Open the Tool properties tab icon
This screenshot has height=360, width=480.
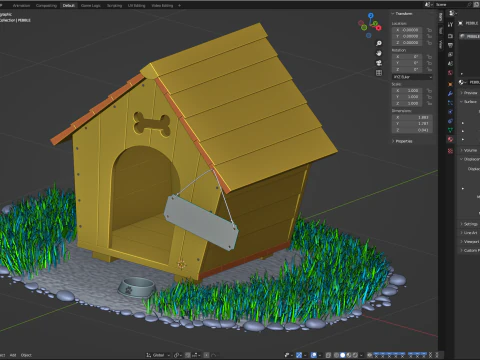click(450, 24)
